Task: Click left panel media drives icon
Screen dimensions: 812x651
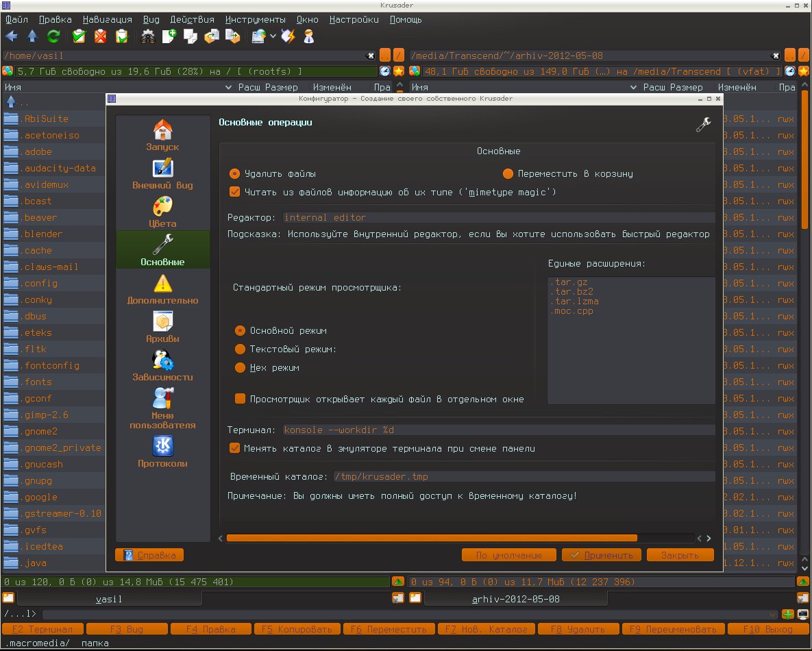Action: pyautogui.click(x=8, y=71)
